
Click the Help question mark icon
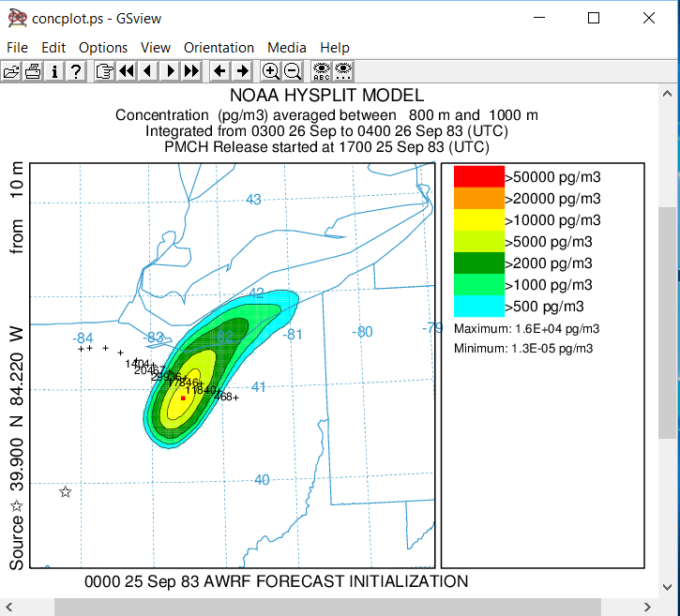[x=76, y=71]
